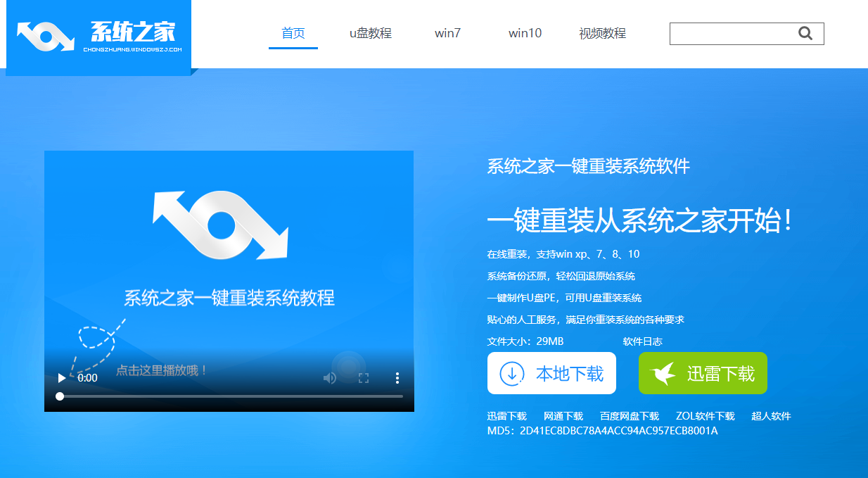The image size is (868, 478).
Task: Open the video player's three-dot options menu
Action: [x=397, y=378]
